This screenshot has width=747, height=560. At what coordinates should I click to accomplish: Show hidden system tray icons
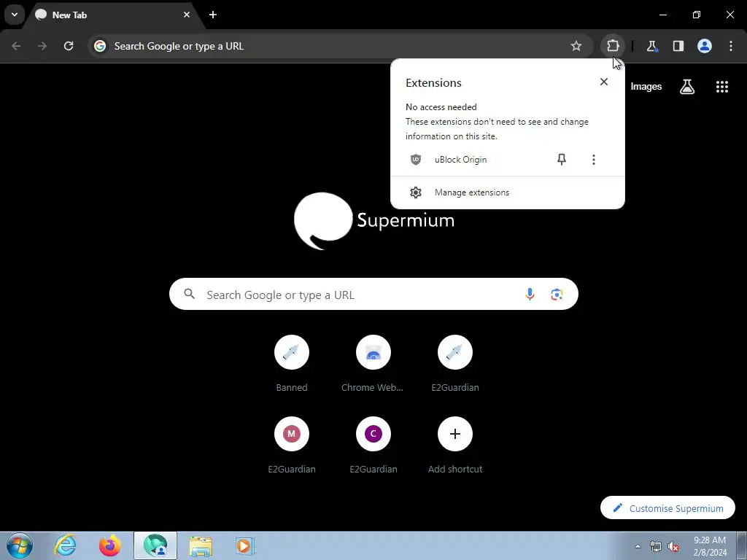click(638, 546)
